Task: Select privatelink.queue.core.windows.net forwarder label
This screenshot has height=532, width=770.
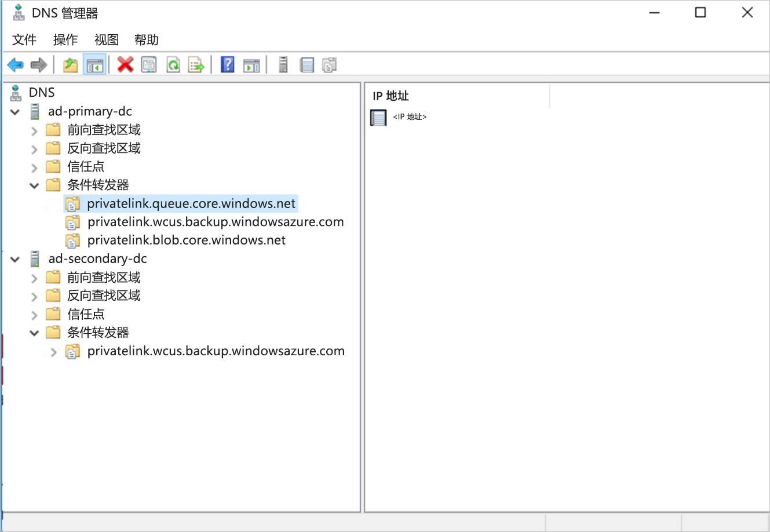Action: (191, 204)
